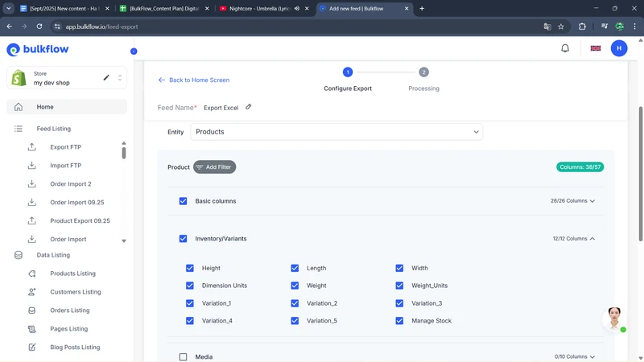
Task: Click the Add Filter button
Action: (x=214, y=167)
